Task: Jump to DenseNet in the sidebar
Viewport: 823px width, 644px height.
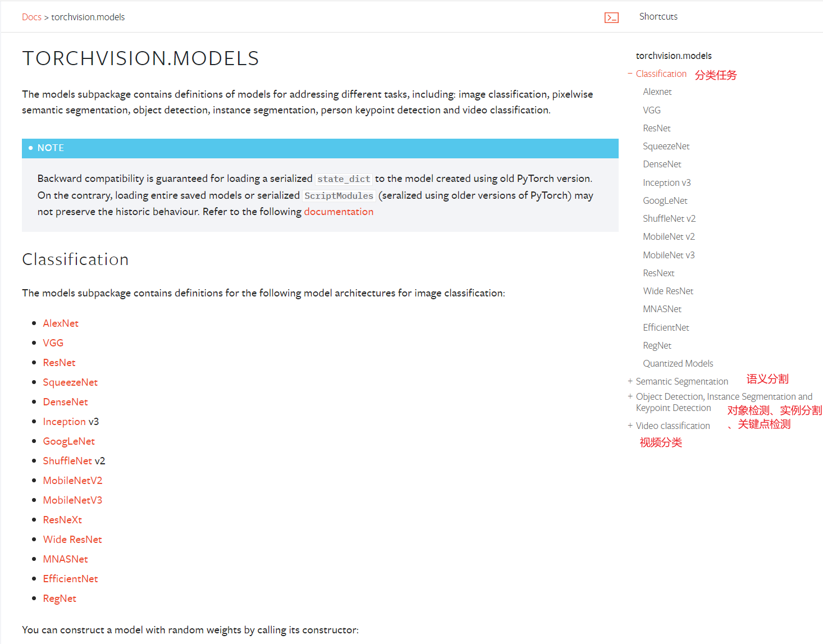Action: click(662, 164)
